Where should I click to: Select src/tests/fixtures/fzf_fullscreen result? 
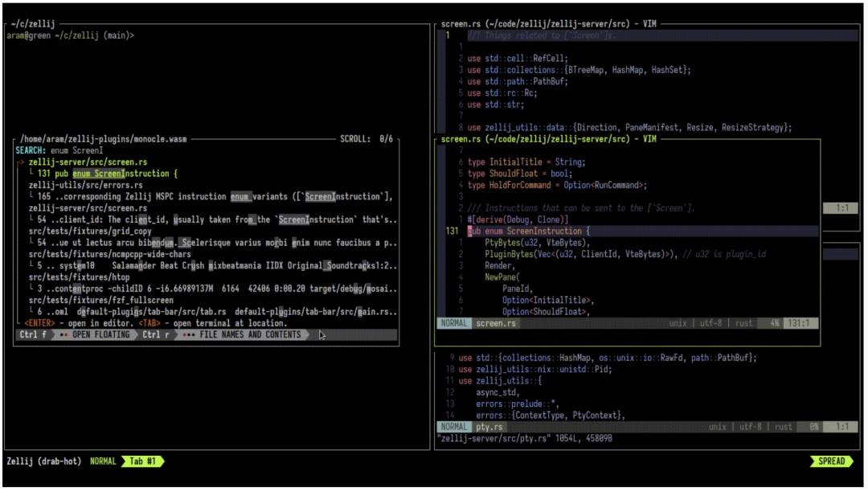101,301
